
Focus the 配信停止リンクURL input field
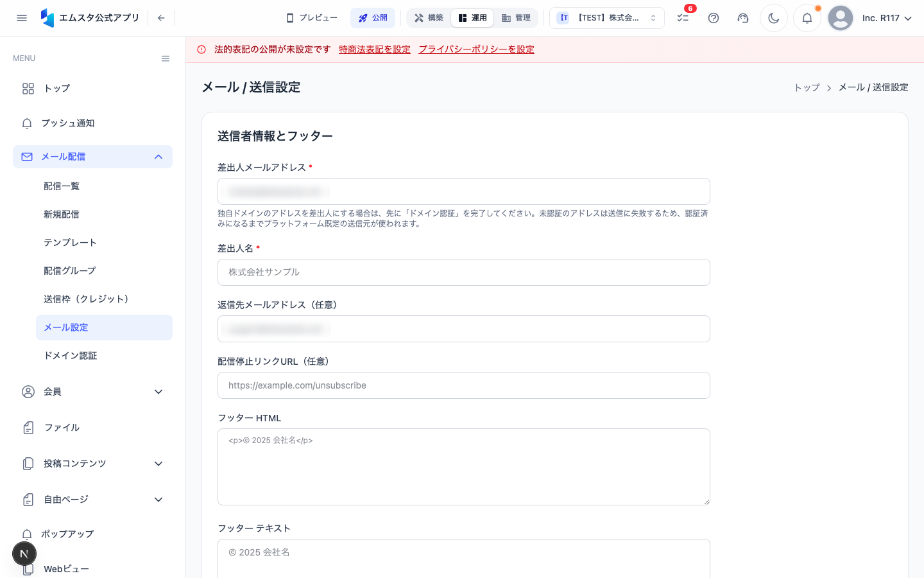click(x=464, y=385)
